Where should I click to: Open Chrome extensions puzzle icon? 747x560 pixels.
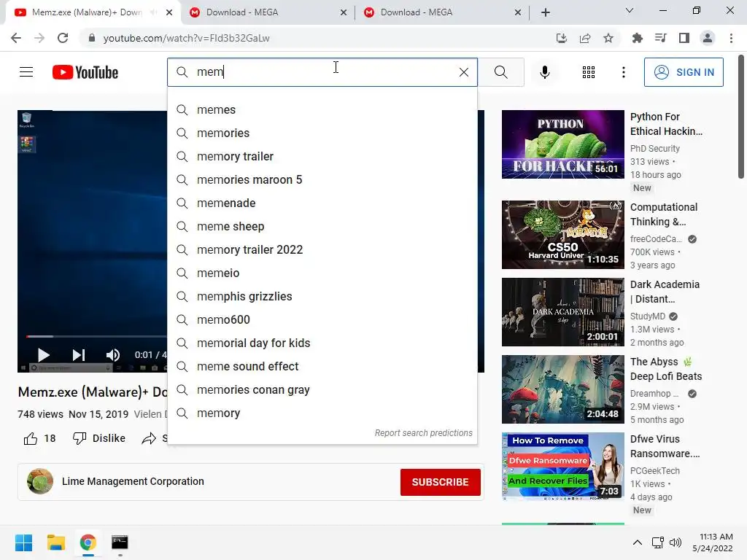tap(637, 38)
